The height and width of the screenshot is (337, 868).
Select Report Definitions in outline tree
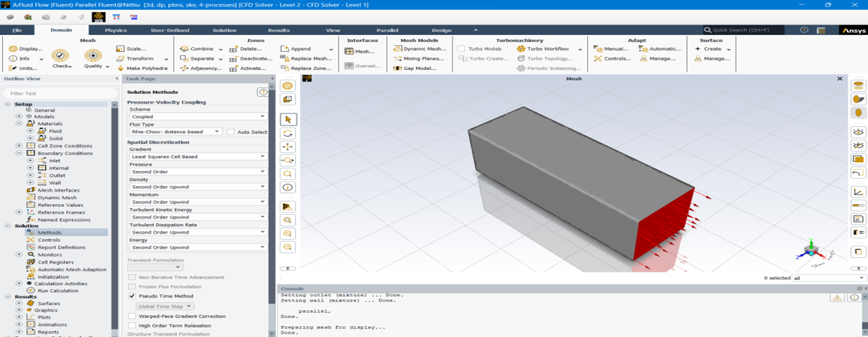click(61, 247)
